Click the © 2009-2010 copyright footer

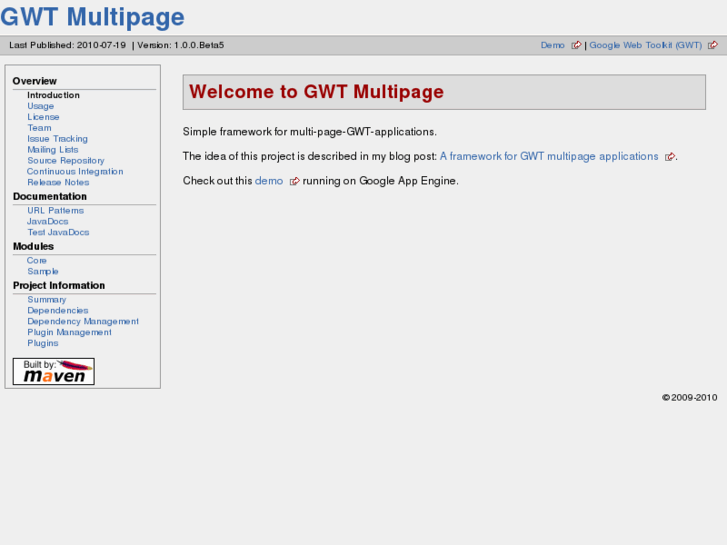tap(689, 398)
